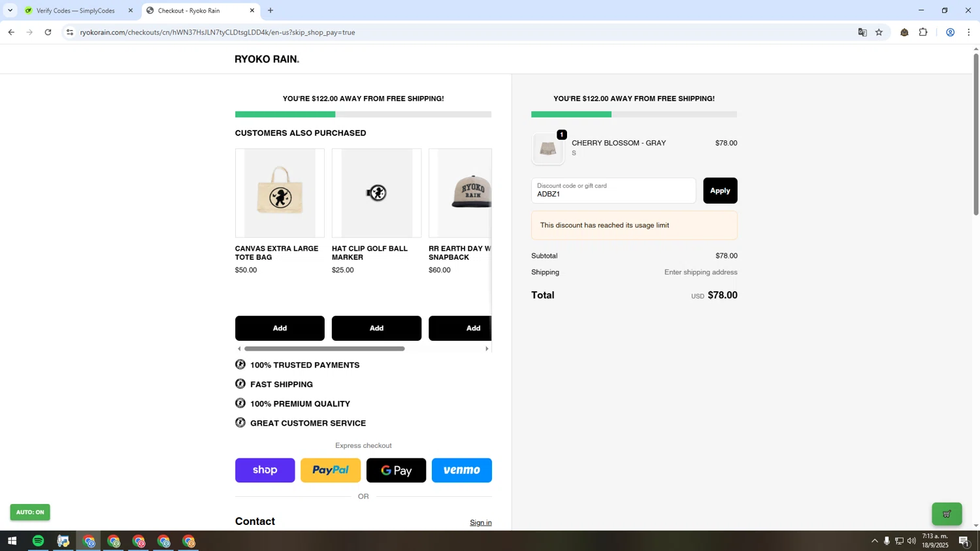Open Spotify from the taskbar
This screenshot has width=980, height=551.
click(x=38, y=541)
